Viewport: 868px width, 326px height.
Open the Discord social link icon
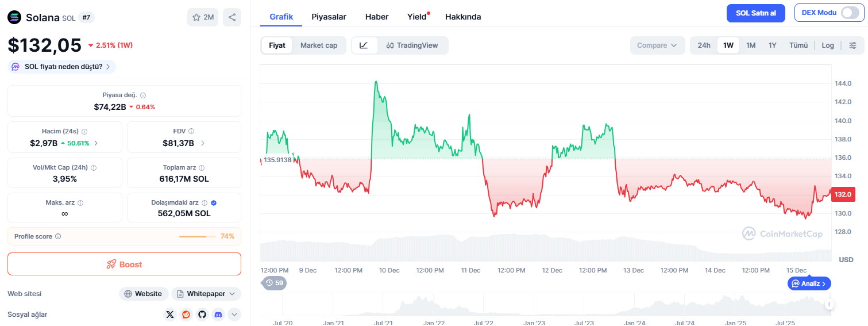218,315
